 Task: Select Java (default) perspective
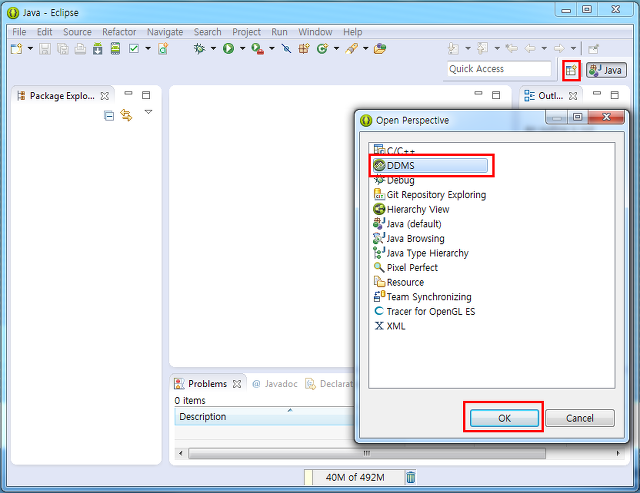(407, 224)
